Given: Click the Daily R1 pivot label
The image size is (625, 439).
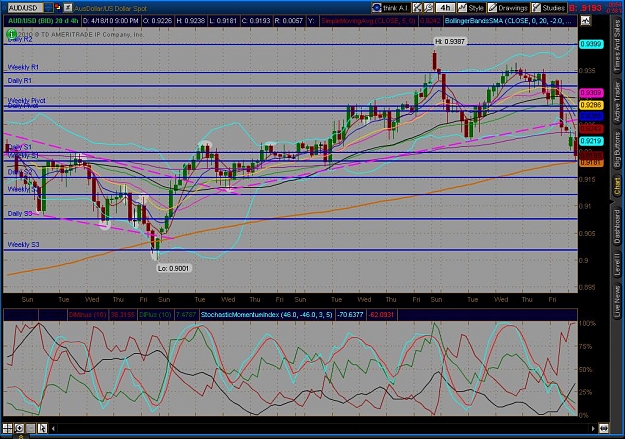Looking at the screenshot, I should coord(20,81).
